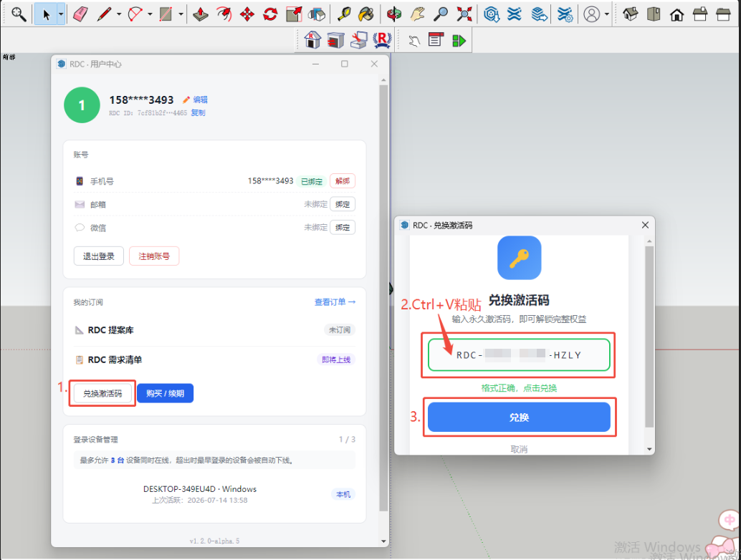Click the blue 购买 / 续期 button
The image size is (741, 560).
165,393
